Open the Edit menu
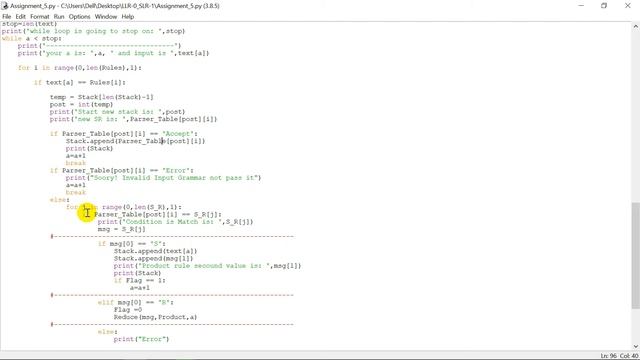 click(20, 17)
